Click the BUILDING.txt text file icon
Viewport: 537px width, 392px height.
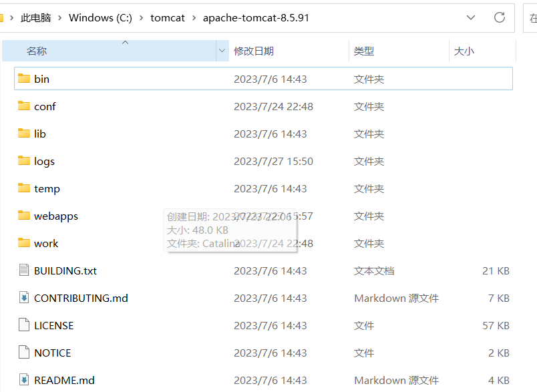(24, 270)
